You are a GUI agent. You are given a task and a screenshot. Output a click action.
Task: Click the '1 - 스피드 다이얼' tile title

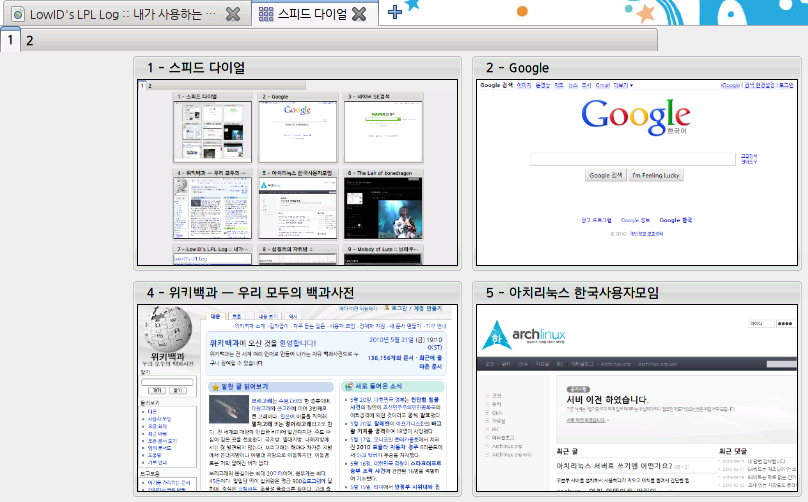click(196, 68)
